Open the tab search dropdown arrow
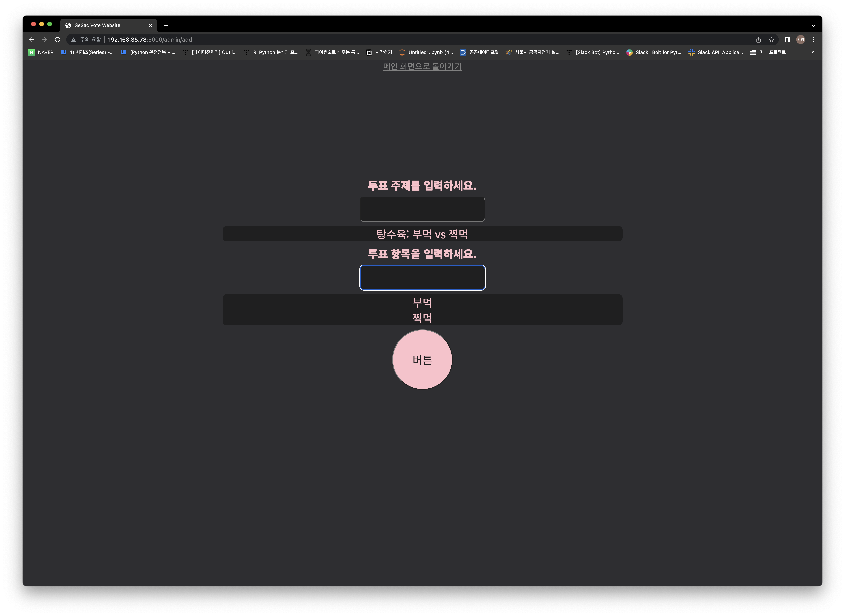The height and width of the screenshot is (616, 845). 813,25
